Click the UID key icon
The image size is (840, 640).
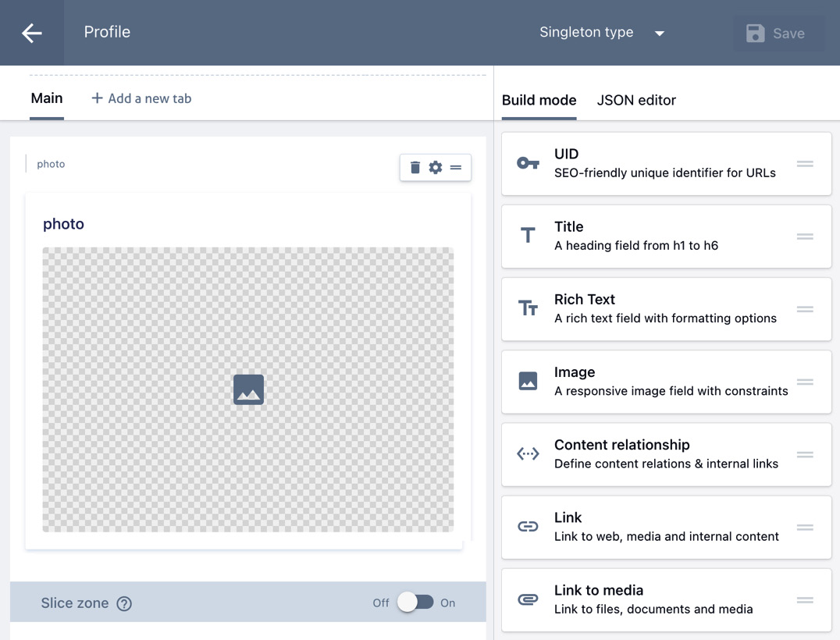point(528,163)
